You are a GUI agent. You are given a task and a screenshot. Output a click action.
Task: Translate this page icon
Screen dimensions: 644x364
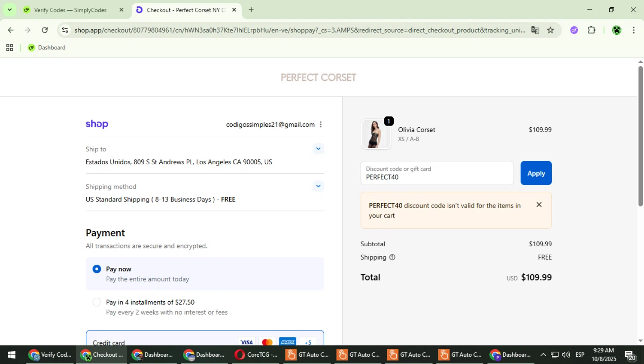pos(535,30)
